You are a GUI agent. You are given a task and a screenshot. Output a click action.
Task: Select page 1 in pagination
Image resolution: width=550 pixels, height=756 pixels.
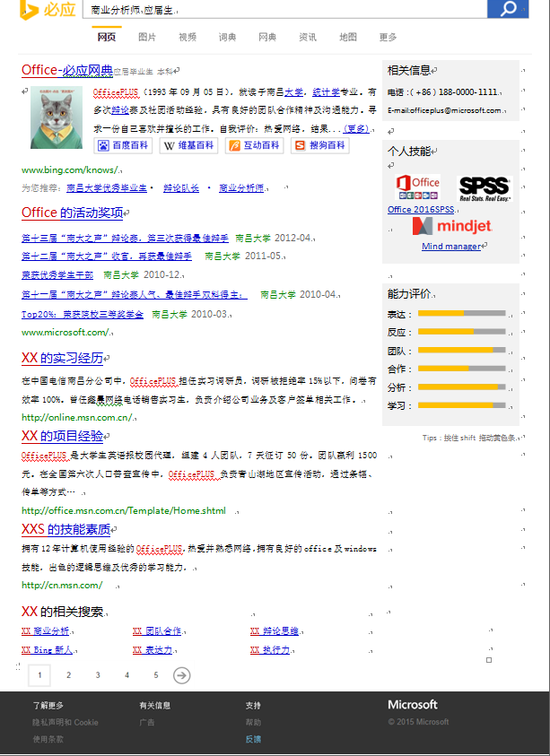pos(39,675)
